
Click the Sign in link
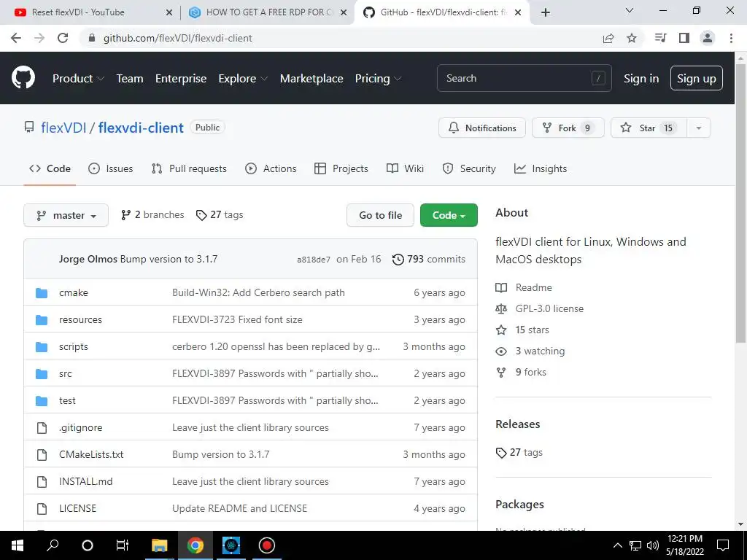click(x=641, y=79)
